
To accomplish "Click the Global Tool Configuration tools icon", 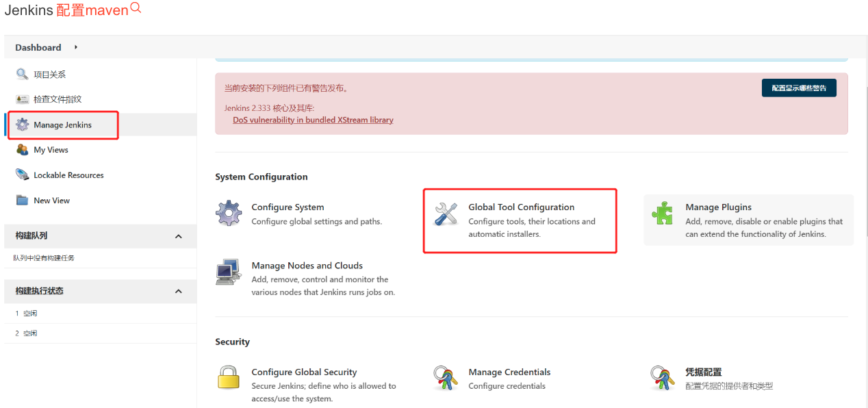I will (446, 214).
